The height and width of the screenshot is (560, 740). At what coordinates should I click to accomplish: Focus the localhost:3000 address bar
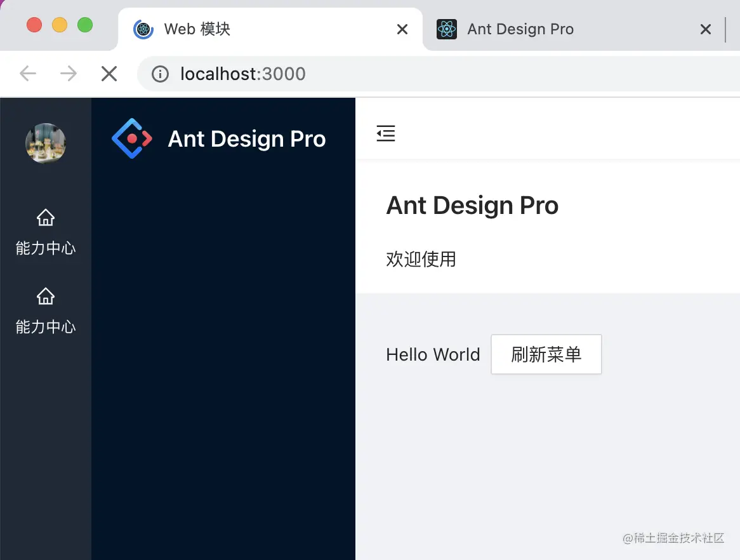click(439, 74)
